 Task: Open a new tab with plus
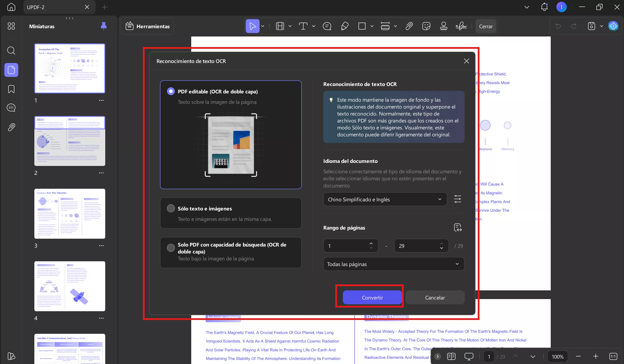click(x=105, y=7)
